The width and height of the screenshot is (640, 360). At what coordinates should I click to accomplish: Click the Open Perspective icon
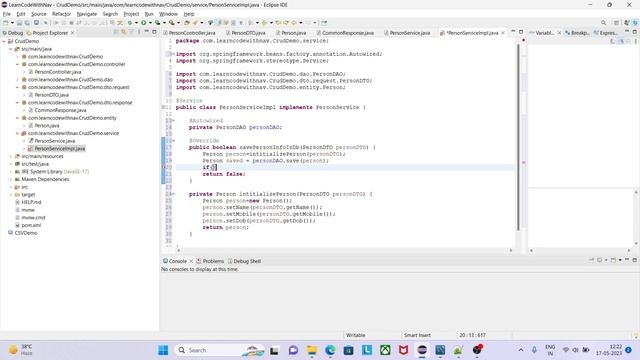pyautogui.click(x=616, y=23)
